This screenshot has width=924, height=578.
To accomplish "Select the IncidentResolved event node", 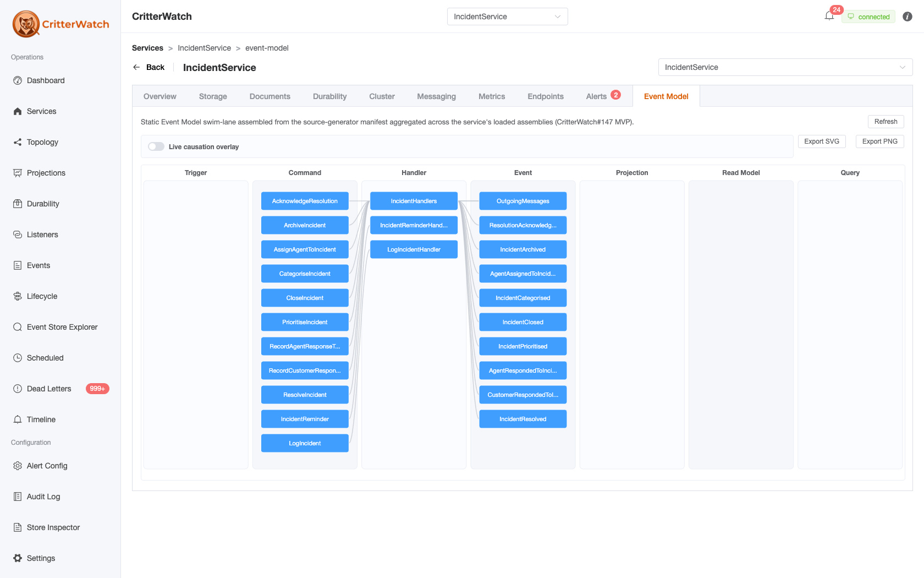I will point(523,419).
